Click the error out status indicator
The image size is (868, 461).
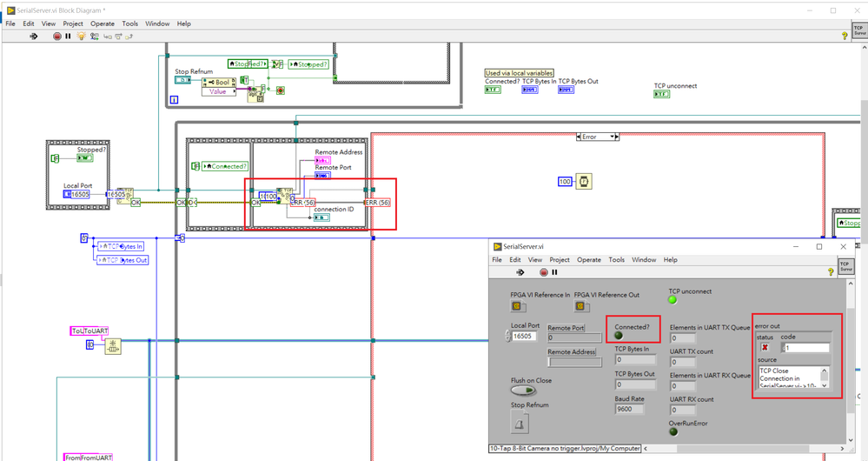click(x=765, y=347)
